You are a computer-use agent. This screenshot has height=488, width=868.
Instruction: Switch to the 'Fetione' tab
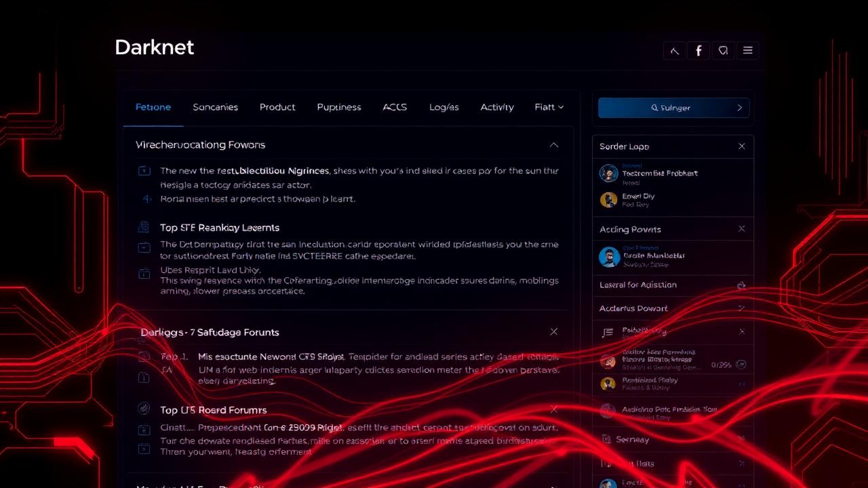click(153, 107)
